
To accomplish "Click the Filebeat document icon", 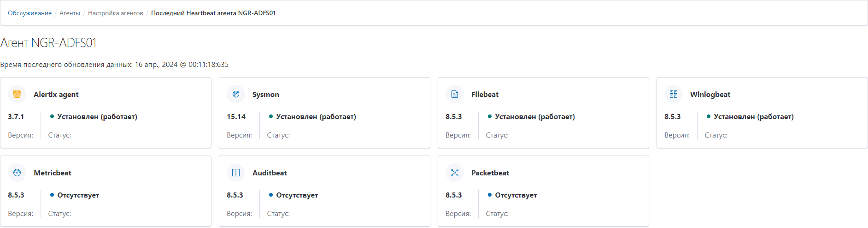I will (455, 94).
